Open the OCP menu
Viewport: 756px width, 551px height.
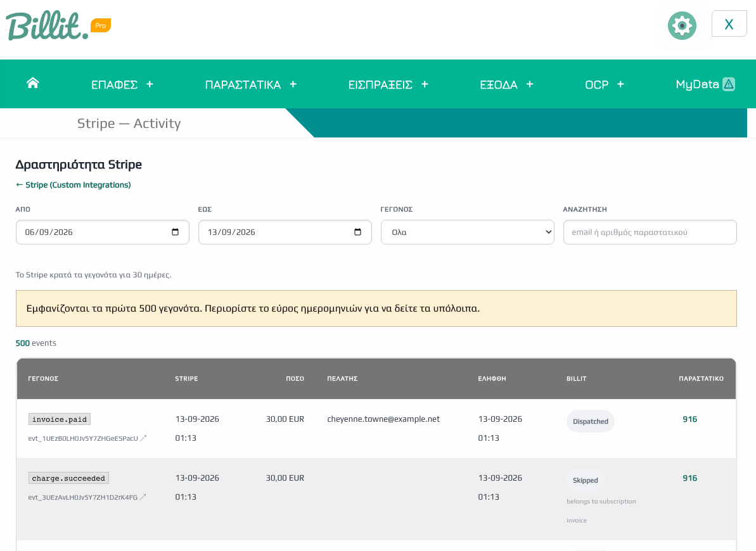click(x=596, y=85)
